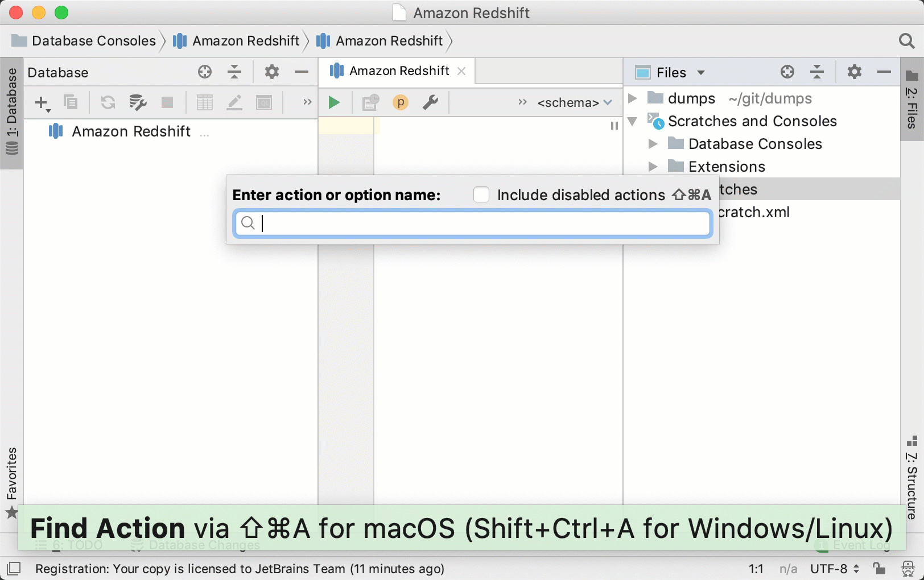Click tool windows toggle icon in status bar
The image size is (924, 580).
(14, 569)
